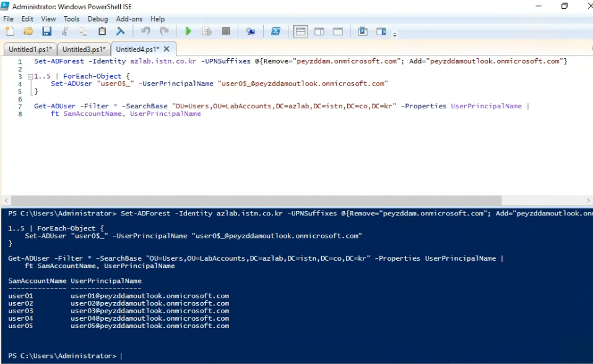Click the Undo arrow icon
This screenshot has width=593, height=364.
[145, 32]
